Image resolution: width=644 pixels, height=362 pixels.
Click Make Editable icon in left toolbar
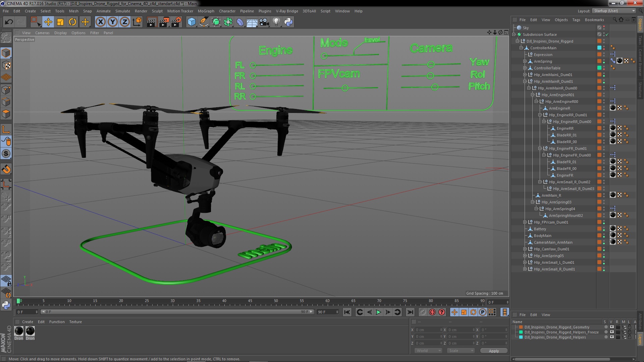click(x=6, y=38)
